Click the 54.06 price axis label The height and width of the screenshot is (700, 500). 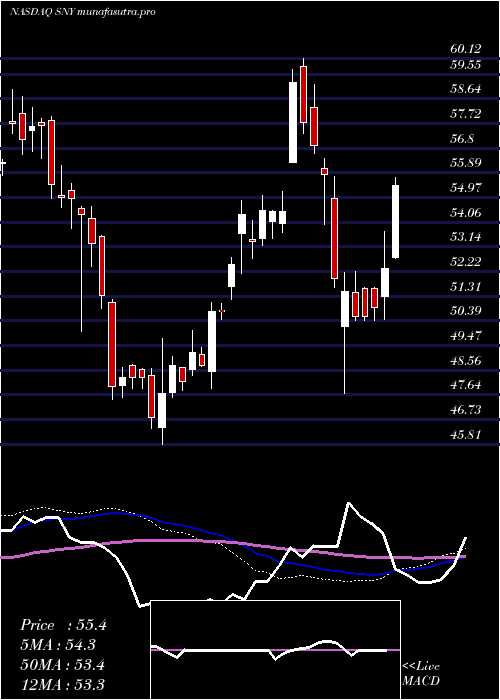point(466,213)
